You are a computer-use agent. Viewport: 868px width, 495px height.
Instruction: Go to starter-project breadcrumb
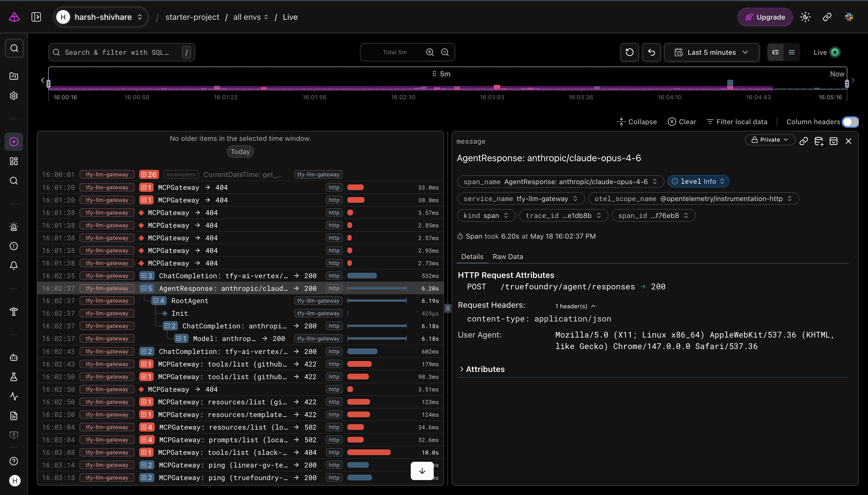tap(192, 17)
